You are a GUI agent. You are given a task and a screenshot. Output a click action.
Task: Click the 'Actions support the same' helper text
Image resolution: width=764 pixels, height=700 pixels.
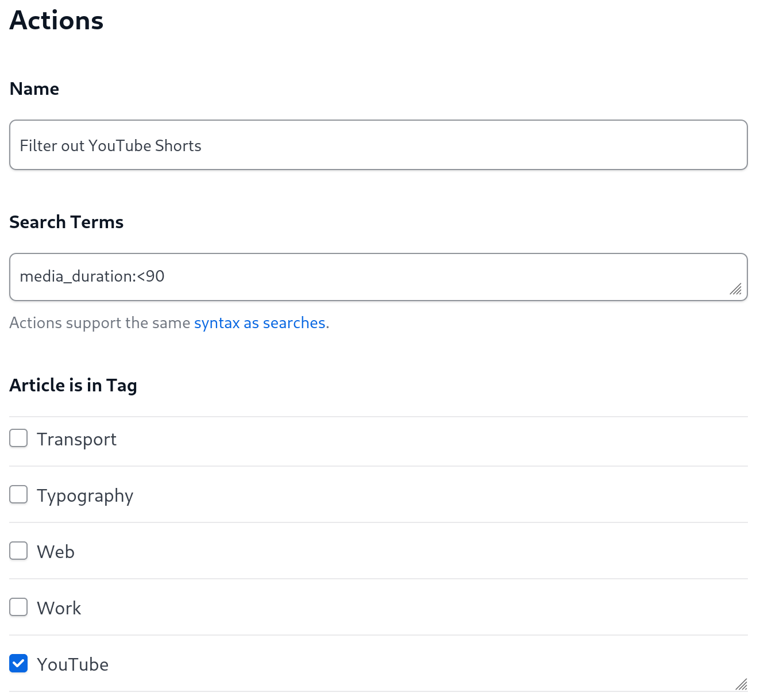[x=100, y=323]
